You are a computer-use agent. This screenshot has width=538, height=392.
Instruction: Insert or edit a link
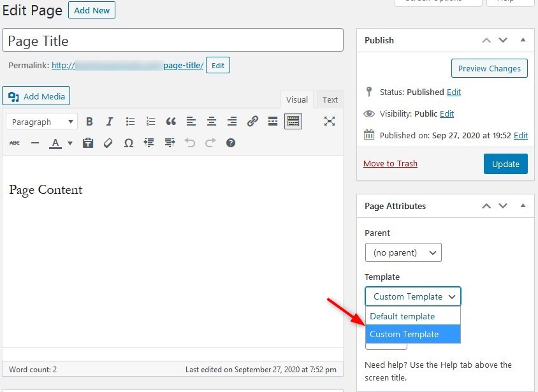tap(252, 121)
